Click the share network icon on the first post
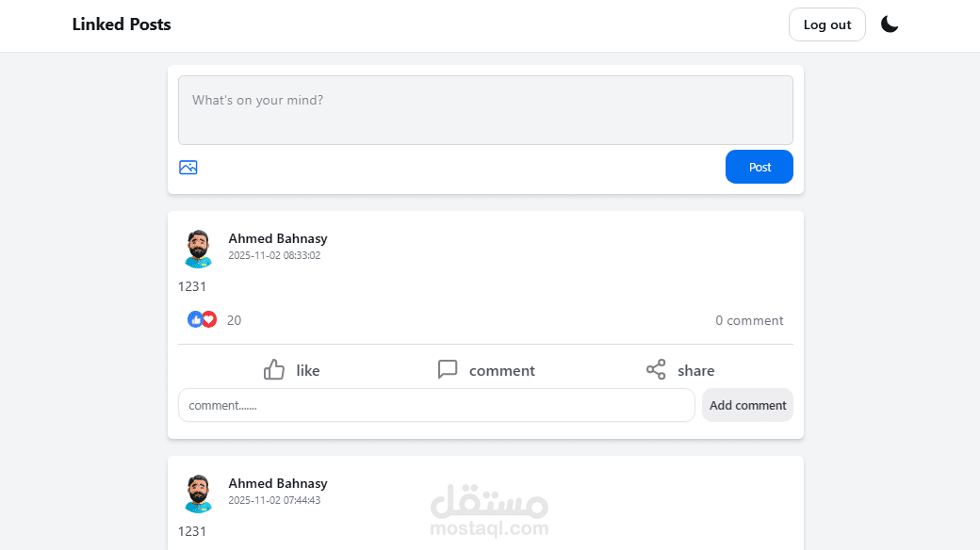This screenshot has width=980, height=550. tap(655, 369)
